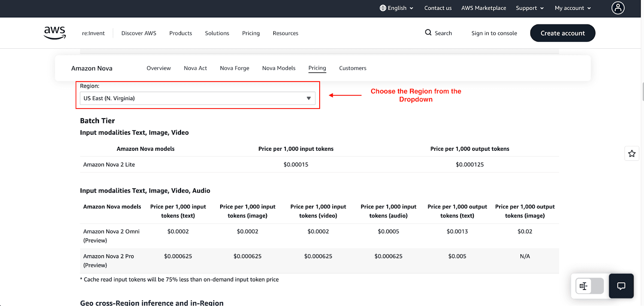Click the Geo cross-Region inference heading
Viewport: 644px width, 306px height.
coord(152,303)
